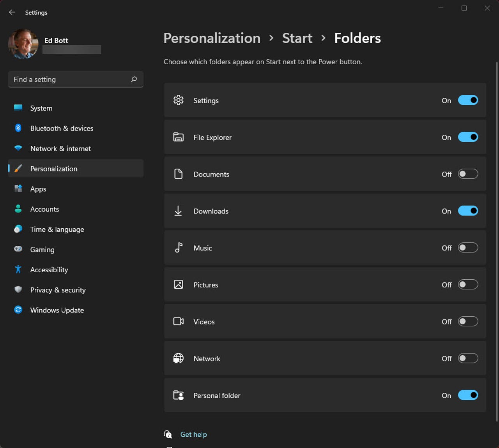Click the Personalization breadcrumb link

(x=212, y=38)
